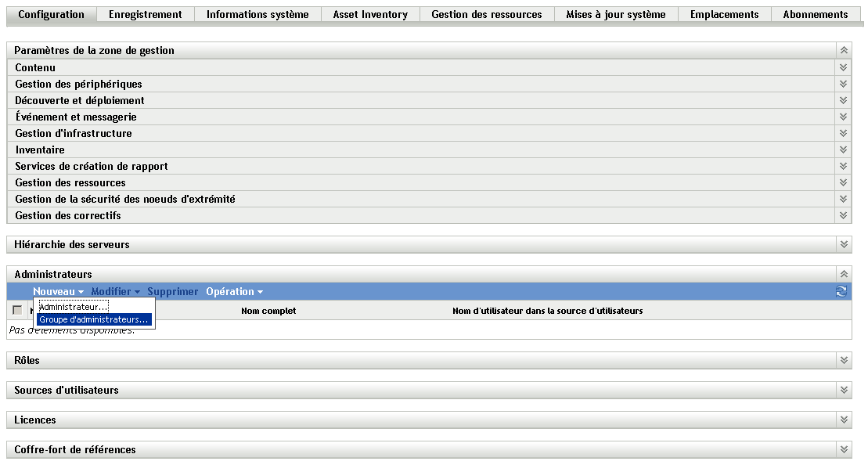The height and width of the screenshot is (472, 868).
Task: Expand the Inventaire section
Action: point(843,150)
